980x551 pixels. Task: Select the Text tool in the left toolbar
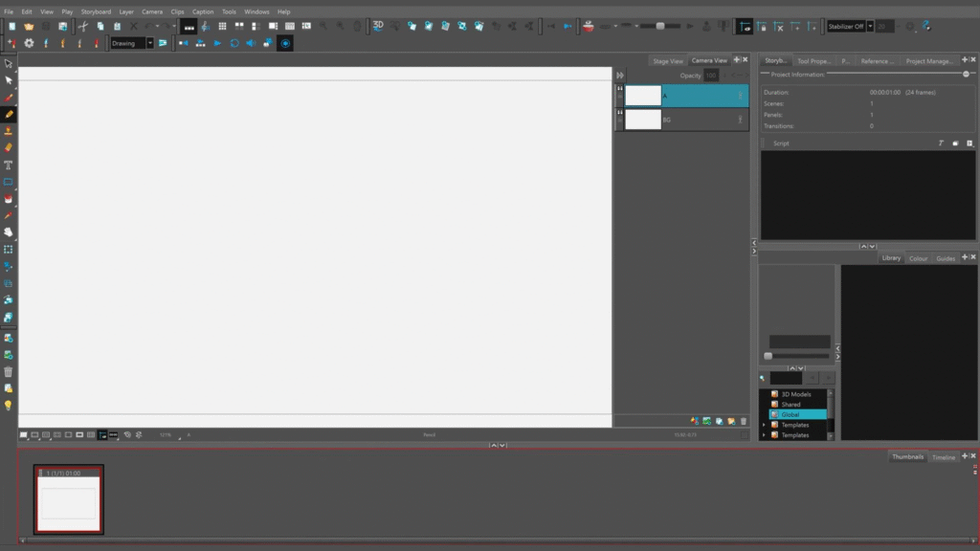(x=9, y=165)
